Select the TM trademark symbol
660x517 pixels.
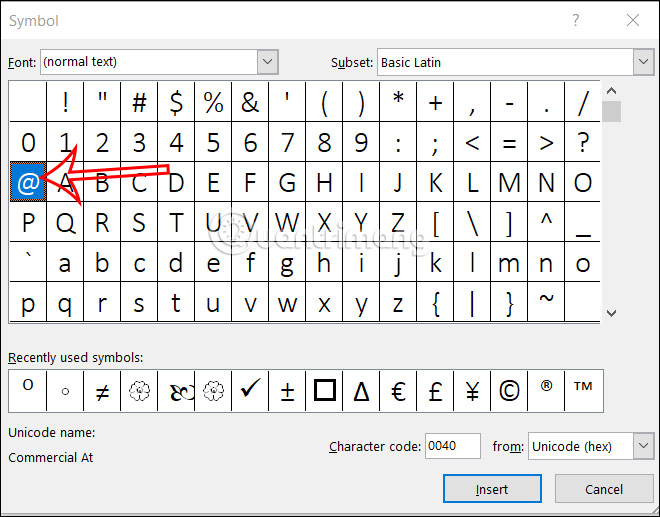coord(583,391)
